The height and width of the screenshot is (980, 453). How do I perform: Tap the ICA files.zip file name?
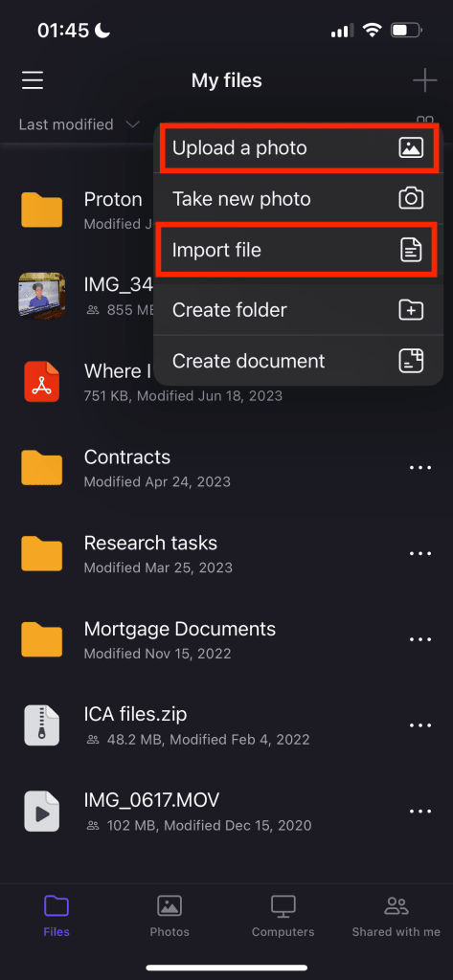click(135, 714)
